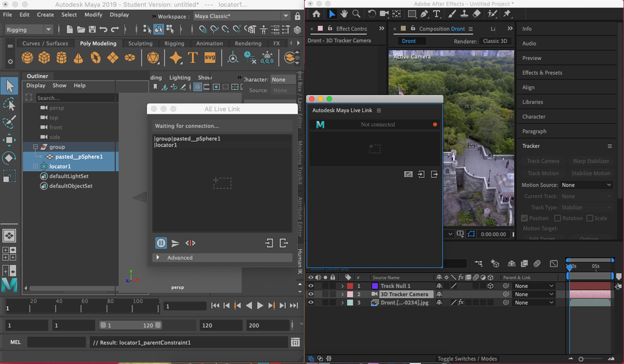624x364 pixels.
Task: Click the polygon sphere shelf icon in Maya
Action: point(27,57)
